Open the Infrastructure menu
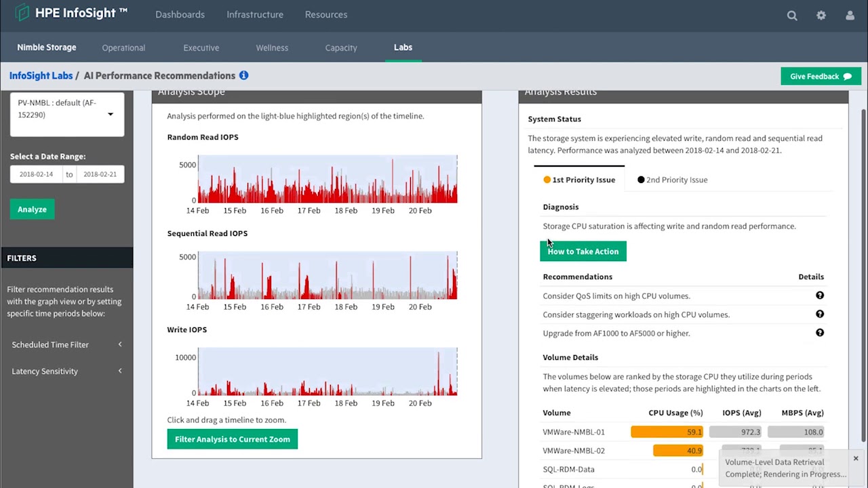The image size is (868, 488). [255, 14]
